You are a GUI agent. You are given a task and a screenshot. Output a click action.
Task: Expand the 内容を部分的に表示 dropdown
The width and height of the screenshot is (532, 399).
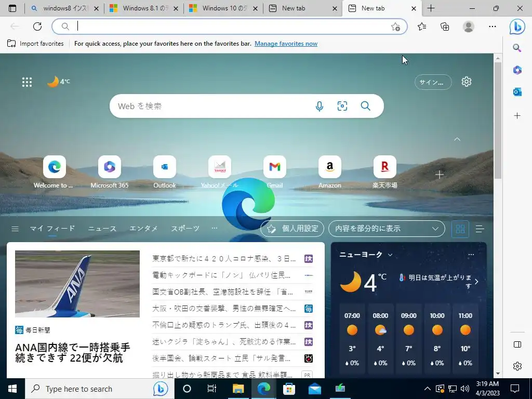(387, 229)
